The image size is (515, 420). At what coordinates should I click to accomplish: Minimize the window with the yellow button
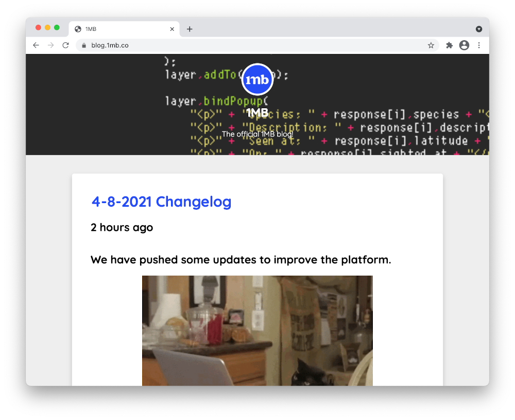(x=47, y=28)
